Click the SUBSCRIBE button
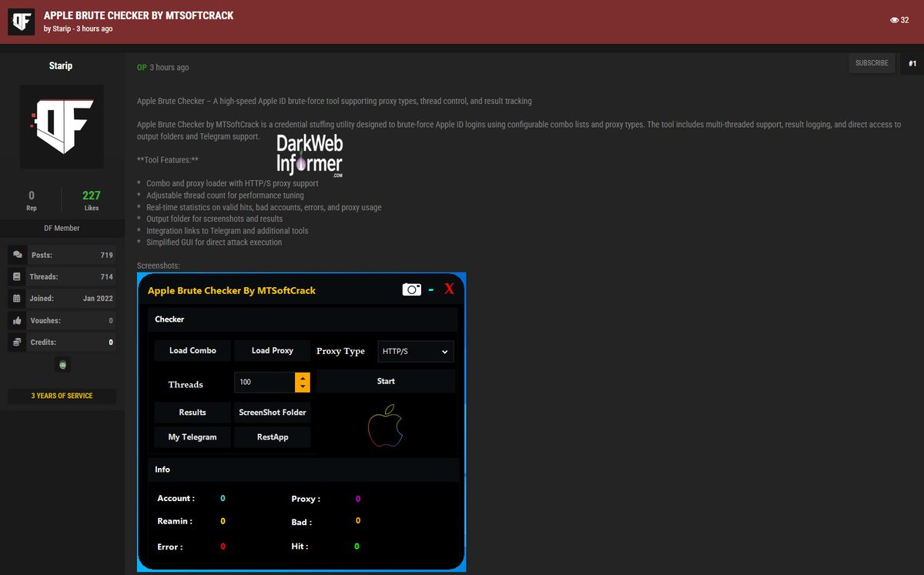Image resolution: width=924 pixels, height=575 pixels. 872,63
